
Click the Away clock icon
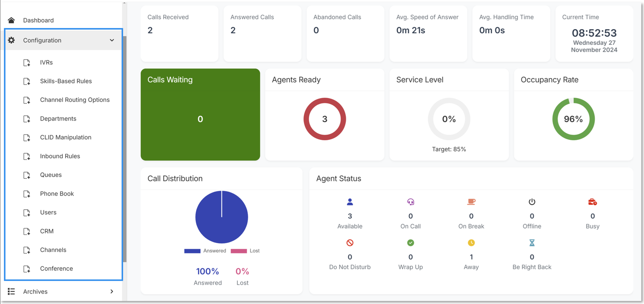(x=471, y=243)
